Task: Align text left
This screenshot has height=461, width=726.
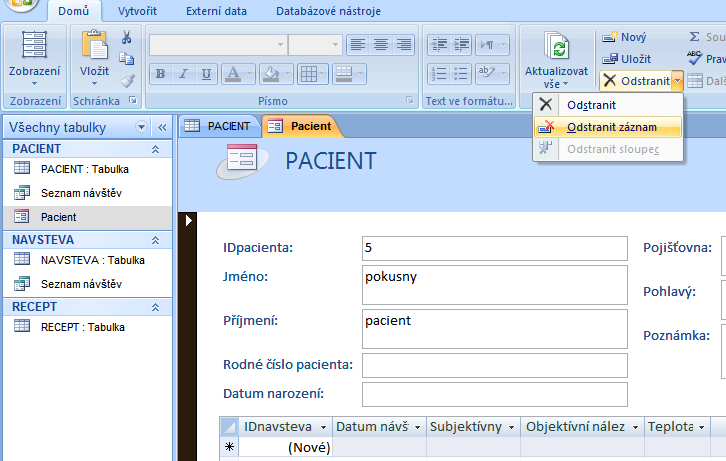Action: point(357,45)
